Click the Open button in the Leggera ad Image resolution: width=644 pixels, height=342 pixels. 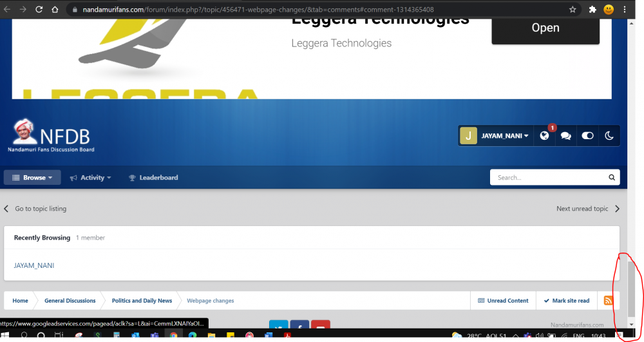coord(545,28)
